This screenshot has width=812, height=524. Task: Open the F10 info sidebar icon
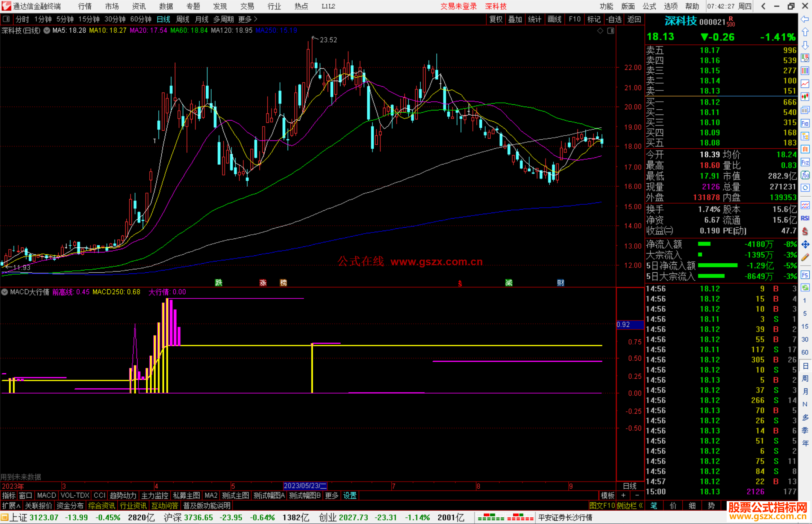(x=805, y=123)
